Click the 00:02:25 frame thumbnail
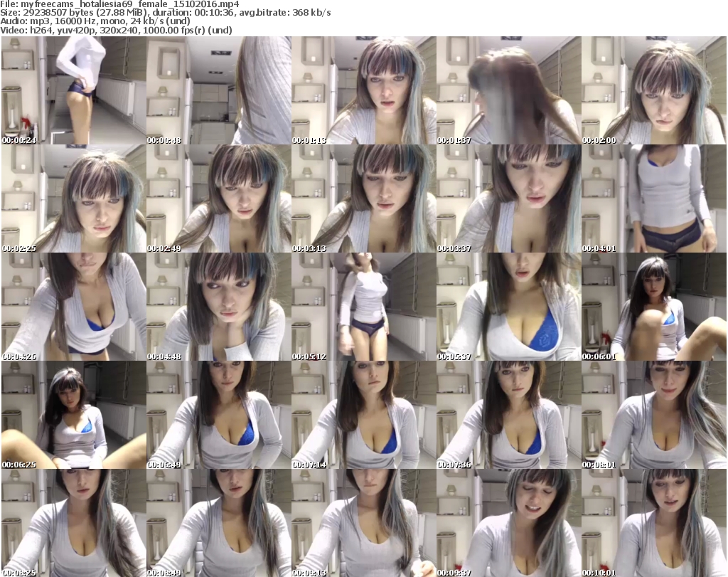Viewport: 728px width, 577px height. 73,198
